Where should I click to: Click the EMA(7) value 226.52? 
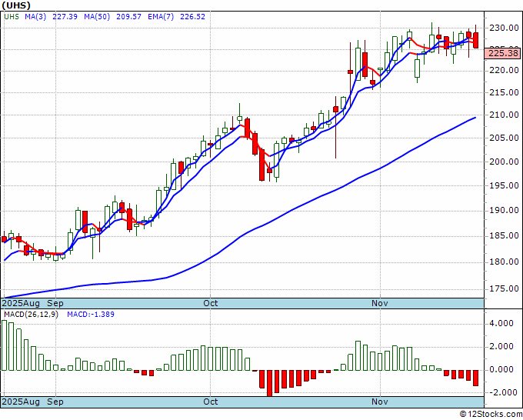[192, 16]
